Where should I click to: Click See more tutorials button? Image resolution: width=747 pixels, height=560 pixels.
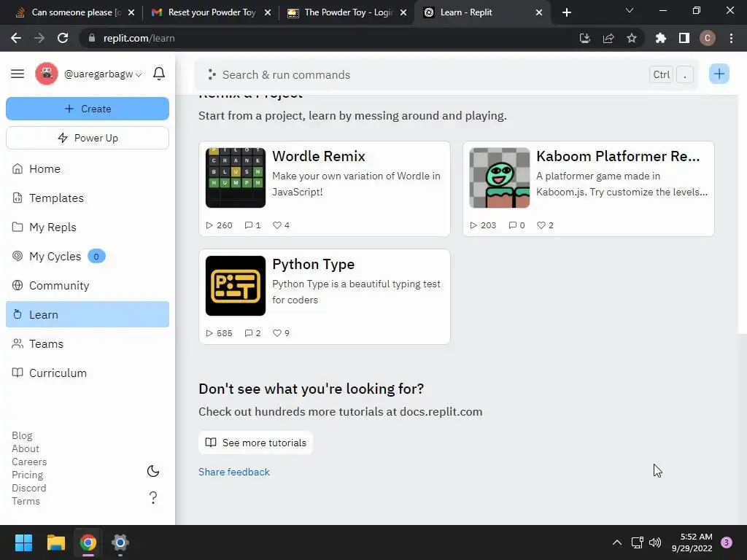pyautogui.click(x=256, y=443)
